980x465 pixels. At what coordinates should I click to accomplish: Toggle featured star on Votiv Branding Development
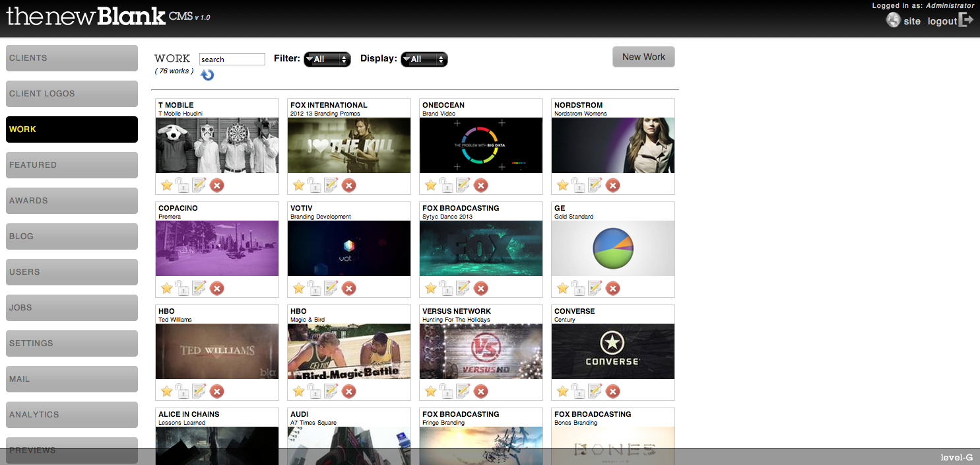pos(299,288)
